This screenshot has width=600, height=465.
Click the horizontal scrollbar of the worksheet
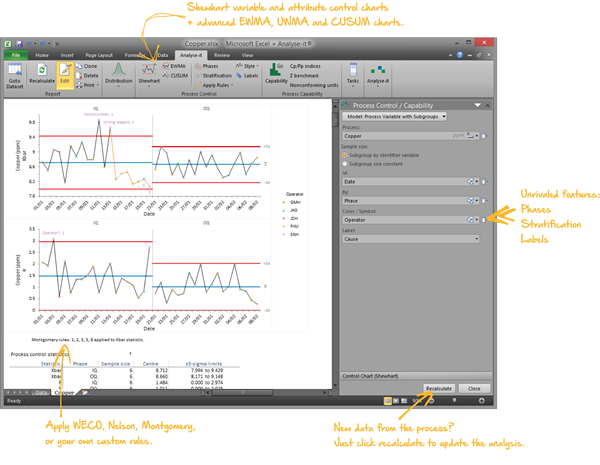pos(242,392)
